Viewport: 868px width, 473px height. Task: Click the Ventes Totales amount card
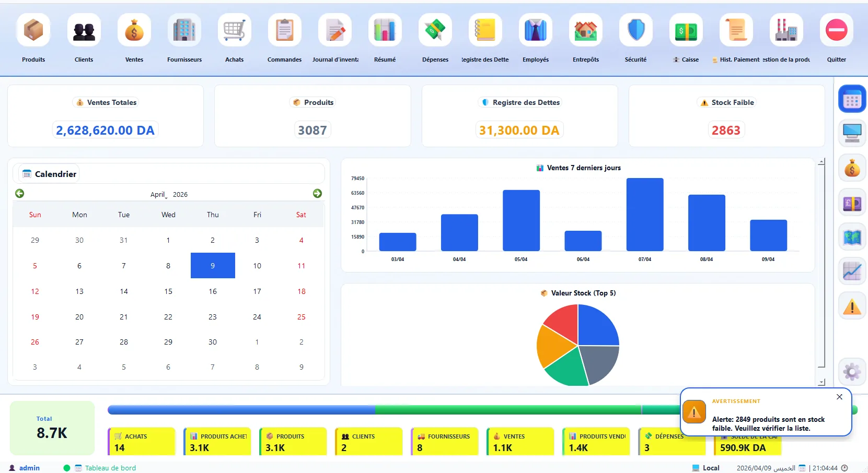point(105,116)
